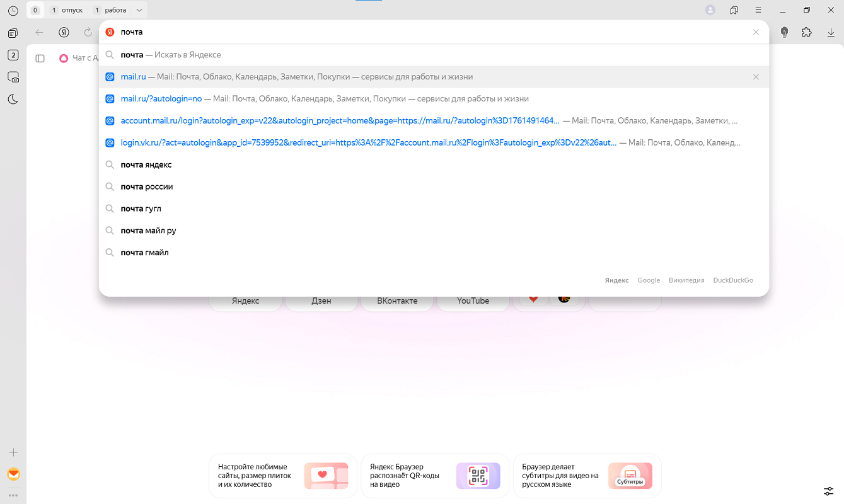
Task: Switch search engine to Google
Action: pos(649,280)
